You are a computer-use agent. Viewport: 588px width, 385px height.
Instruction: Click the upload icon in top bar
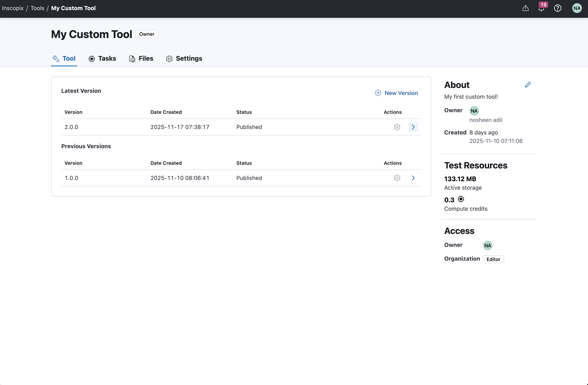click(525, 8)
